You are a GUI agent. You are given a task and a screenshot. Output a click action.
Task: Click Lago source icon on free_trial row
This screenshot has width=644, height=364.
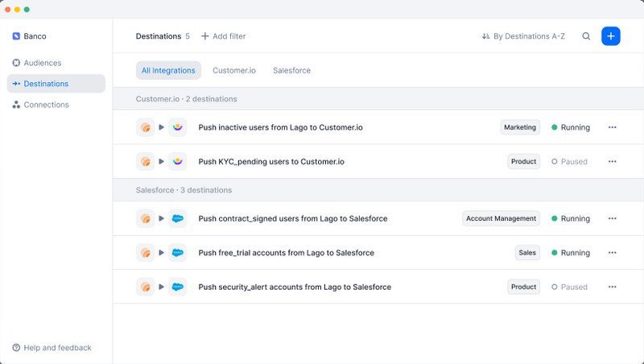click(146, 253)
